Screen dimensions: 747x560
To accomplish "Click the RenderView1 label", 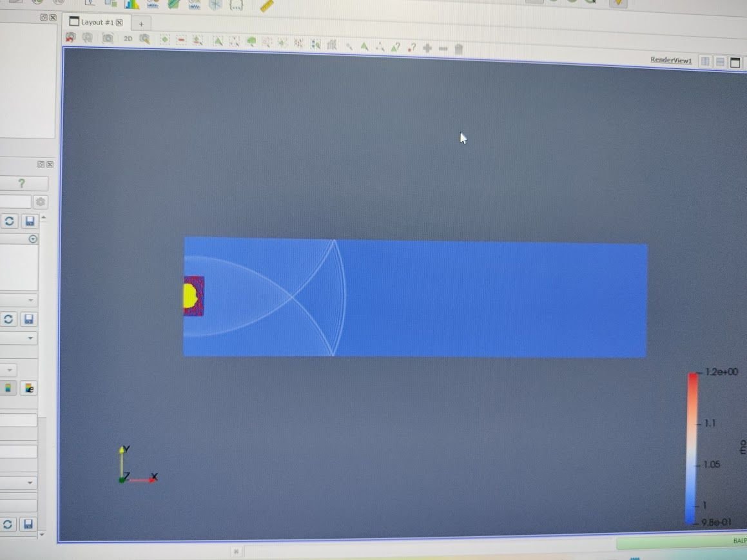I will coord(671,60).
